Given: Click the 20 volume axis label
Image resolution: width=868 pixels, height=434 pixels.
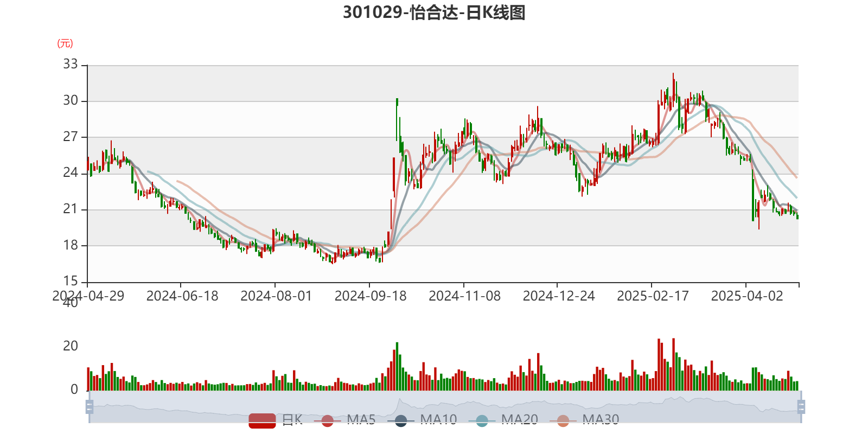Looking at the screenshot, I should click(71, 346).
